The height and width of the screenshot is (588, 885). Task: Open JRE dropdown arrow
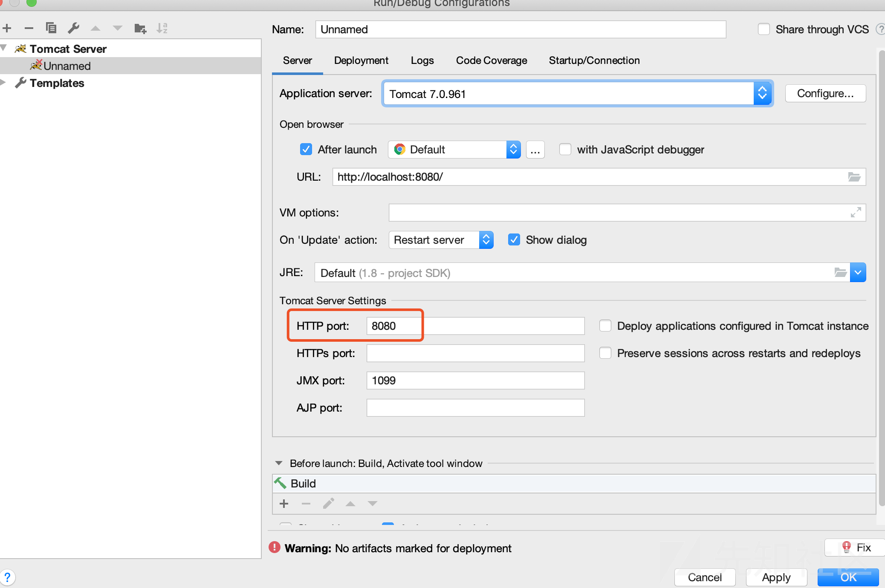(858, 272)
